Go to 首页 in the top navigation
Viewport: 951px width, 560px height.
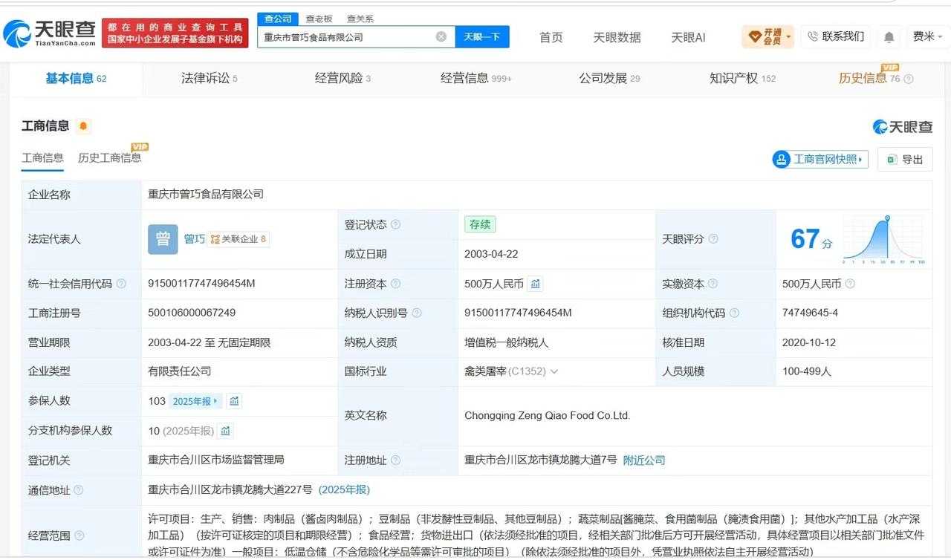tap(551, 37)
